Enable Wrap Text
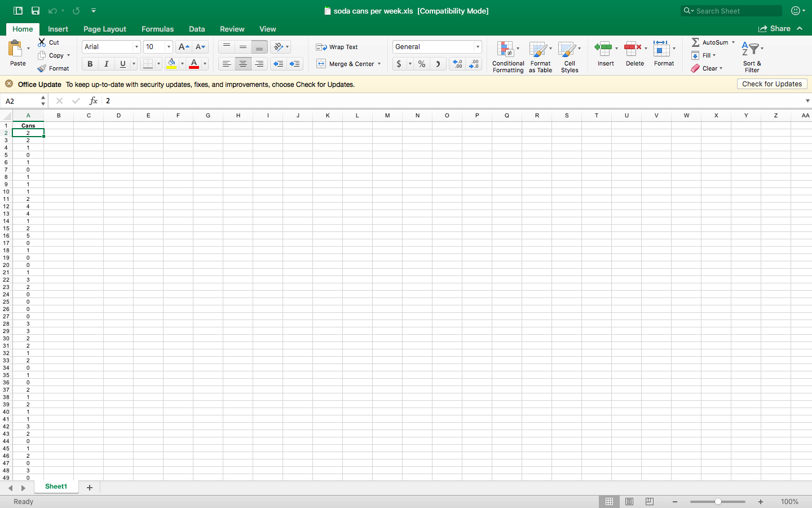This screenshot has height=508, width=812. pyautogui.click(x=337, y=47)
